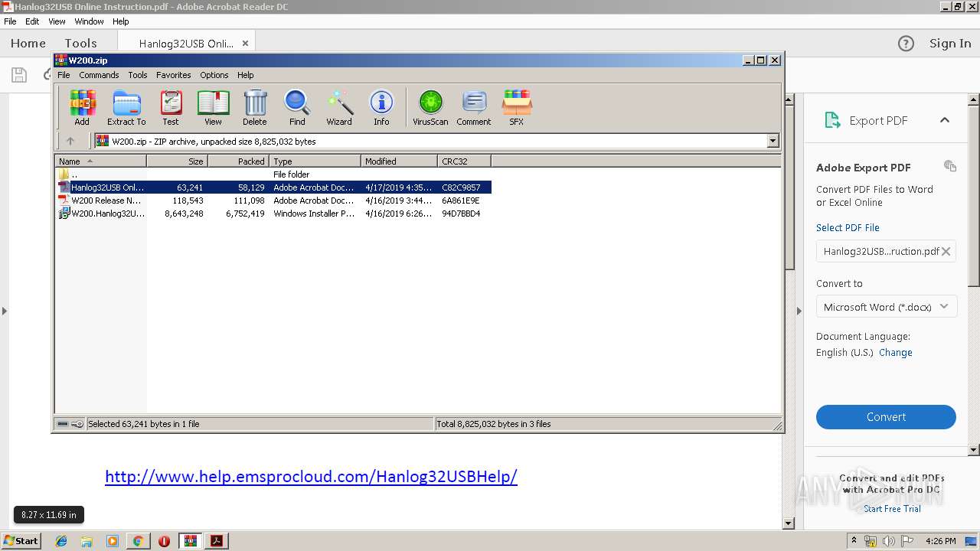Screen dimensions: 980x551
Task: Click the SFX archive icon
Action: pos(517,107)
